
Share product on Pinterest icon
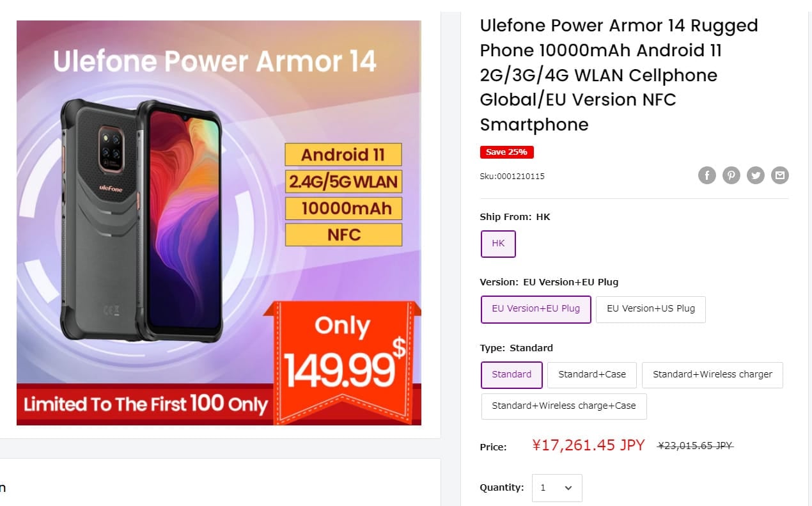point(731,175)
